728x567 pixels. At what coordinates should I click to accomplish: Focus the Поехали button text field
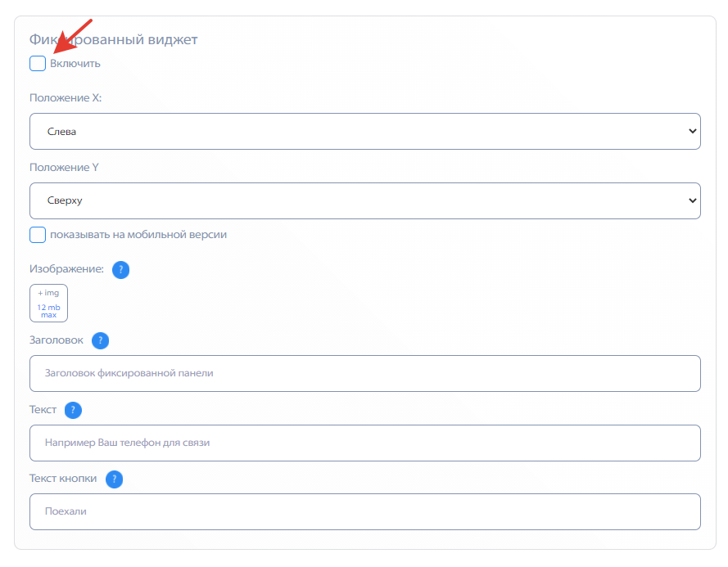[365, 512]
